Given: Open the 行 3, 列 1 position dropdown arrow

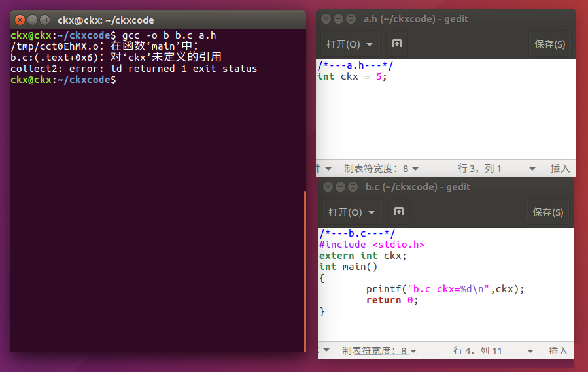Looking at the screenshot, I should click(x=532, y=169).
